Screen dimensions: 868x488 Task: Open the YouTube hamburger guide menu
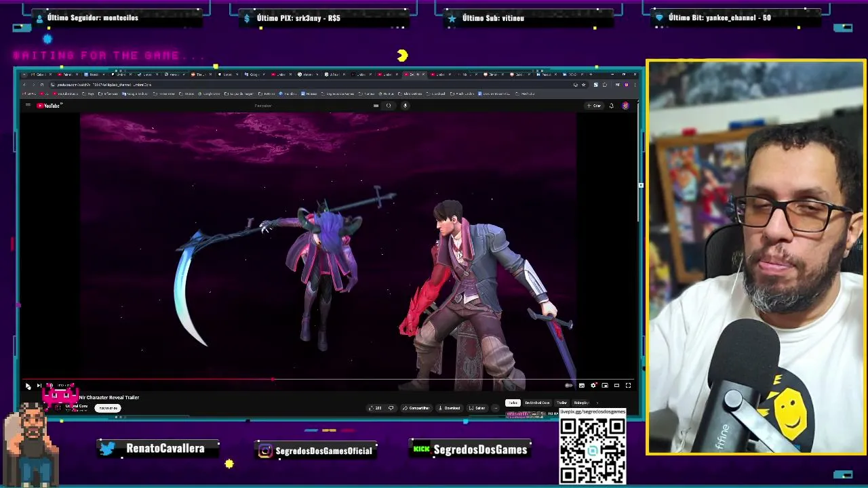28,105
